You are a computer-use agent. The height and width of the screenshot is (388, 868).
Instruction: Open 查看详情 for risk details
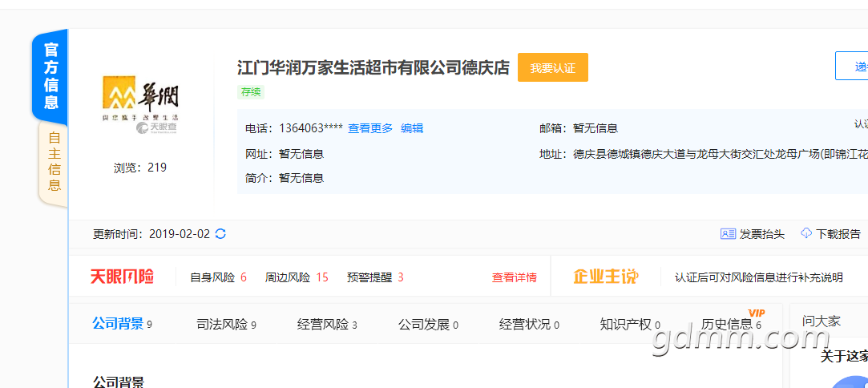coord(515,277)
